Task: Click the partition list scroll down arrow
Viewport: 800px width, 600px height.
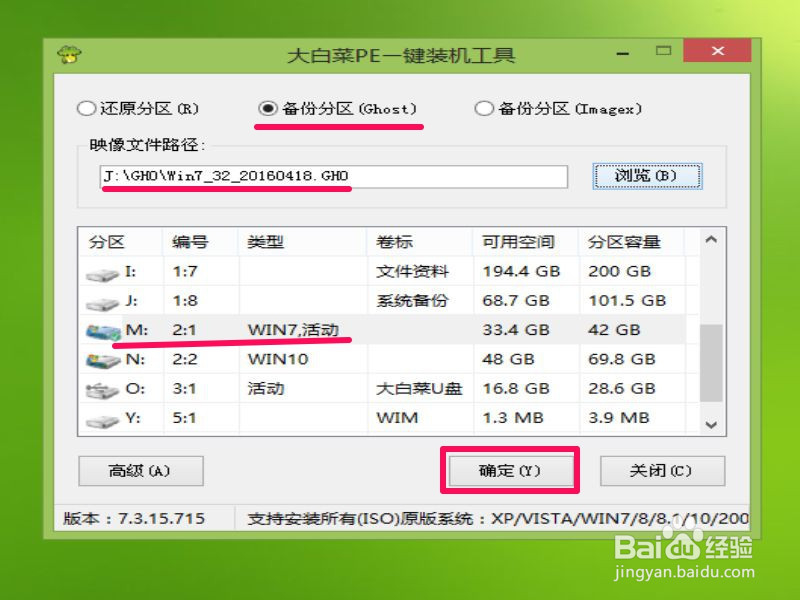Action: tap(711, 424)
